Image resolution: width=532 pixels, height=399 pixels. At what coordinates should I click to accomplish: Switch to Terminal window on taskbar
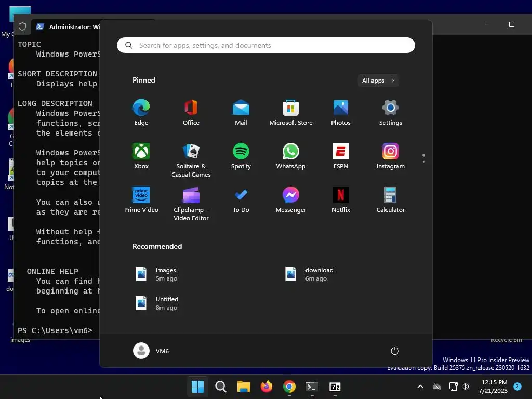click(x=312, y=387)
